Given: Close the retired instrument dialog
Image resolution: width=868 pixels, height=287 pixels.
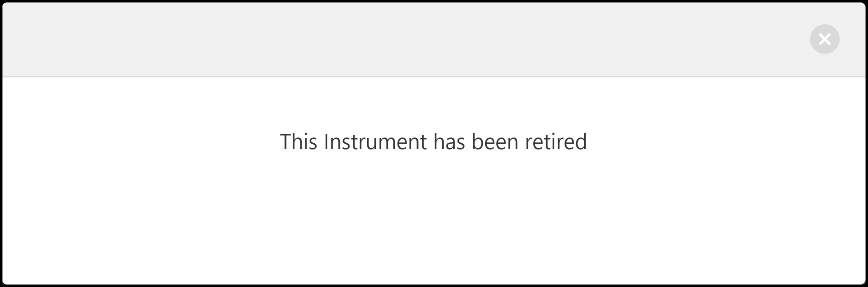Looking at the screenshot, I should (824, 39).
